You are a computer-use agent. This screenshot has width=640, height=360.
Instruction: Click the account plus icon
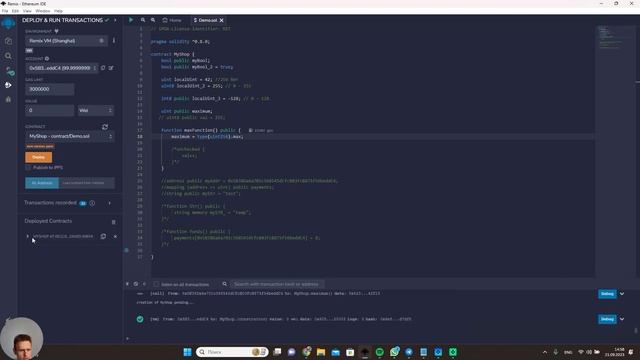(47, 59)
